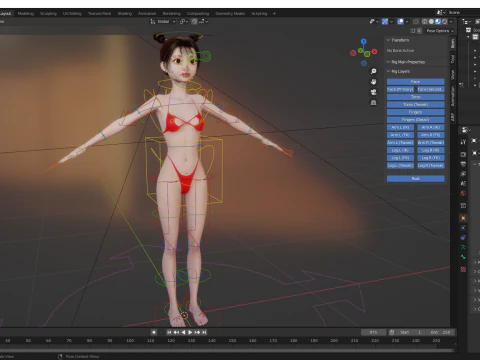Select rendered viewport shading mode

coord(444,21)
